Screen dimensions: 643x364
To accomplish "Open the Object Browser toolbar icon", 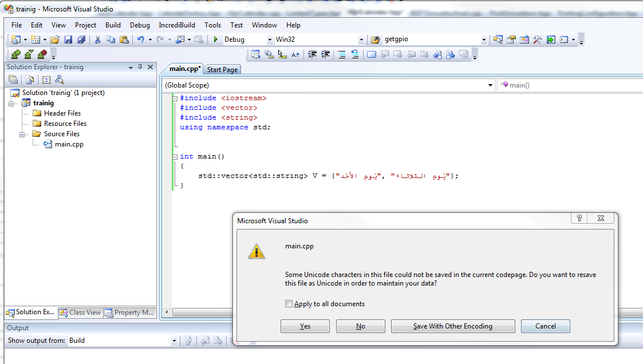I will [524, 39].
